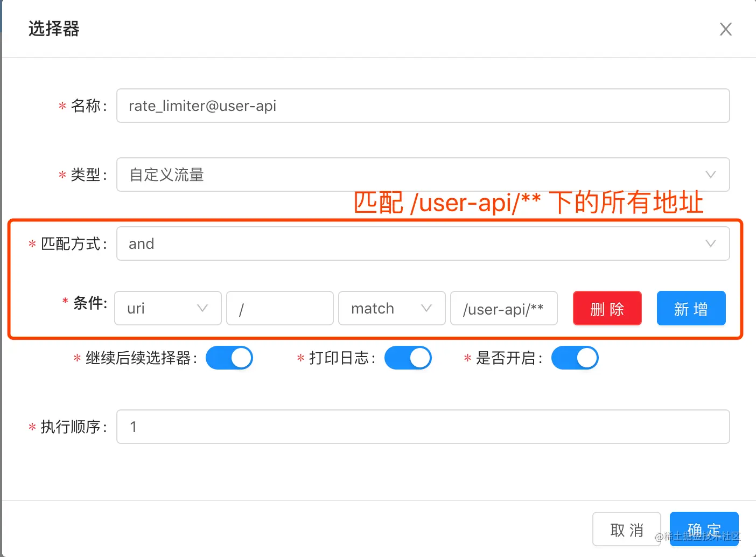Open the match operator dropdown
The width and height of the screenshot is (756, 557).
coord(391,308)
